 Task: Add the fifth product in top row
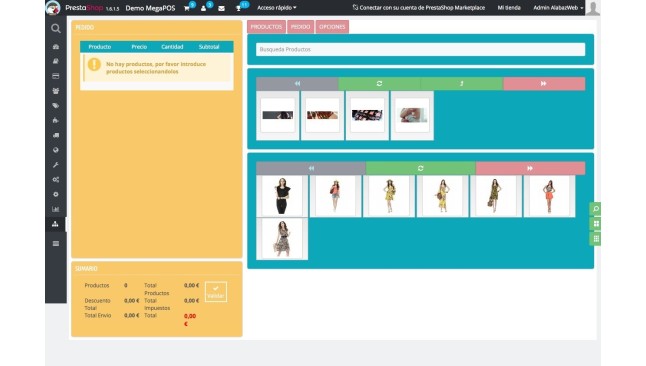[496, 196]
